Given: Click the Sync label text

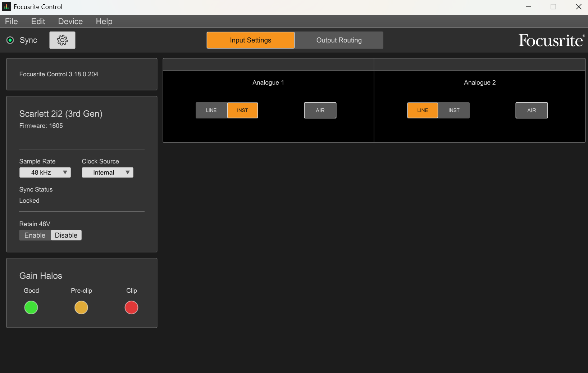Looking at the screenshot, I should (28, 40).
